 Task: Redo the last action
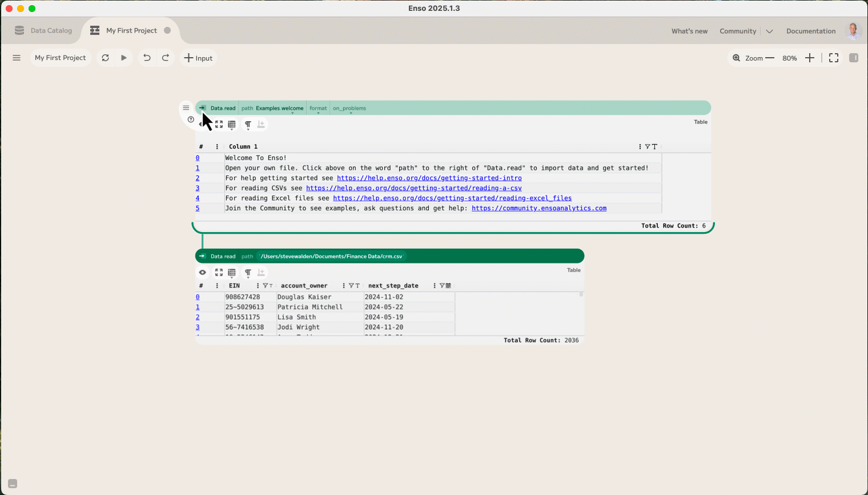pyautogui.click(x=166, y=58)
